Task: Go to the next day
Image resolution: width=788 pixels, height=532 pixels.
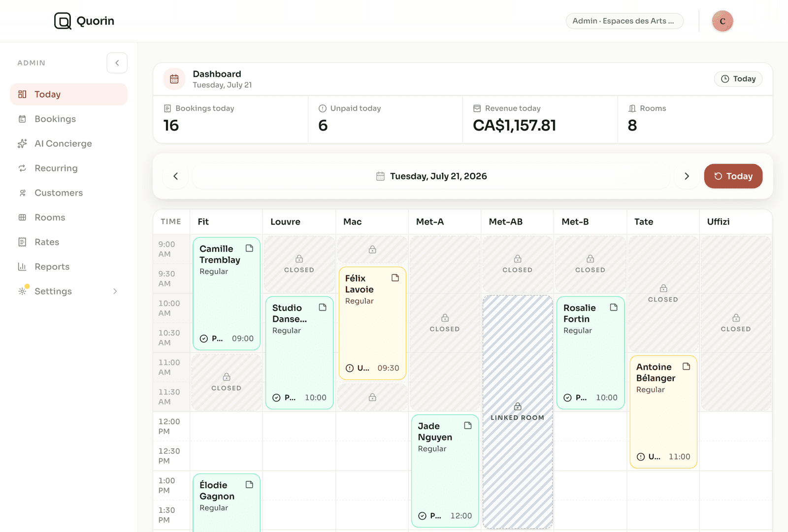Action: click(x=687, y=176)
